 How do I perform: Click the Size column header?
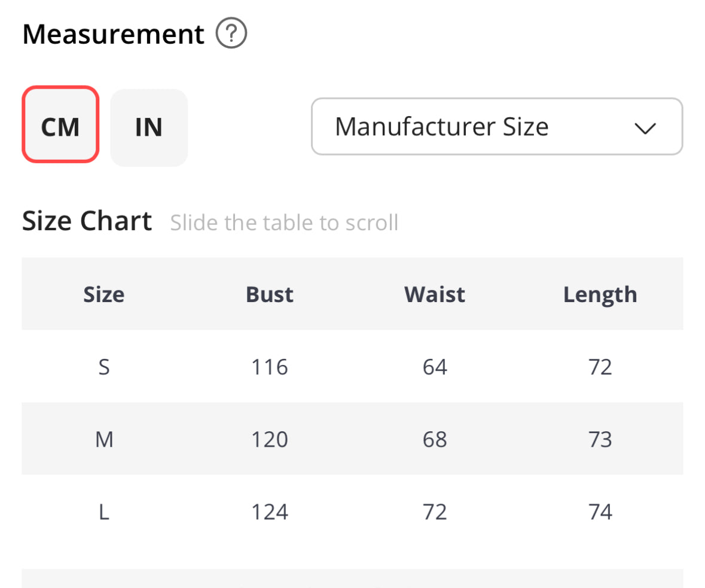104,294
